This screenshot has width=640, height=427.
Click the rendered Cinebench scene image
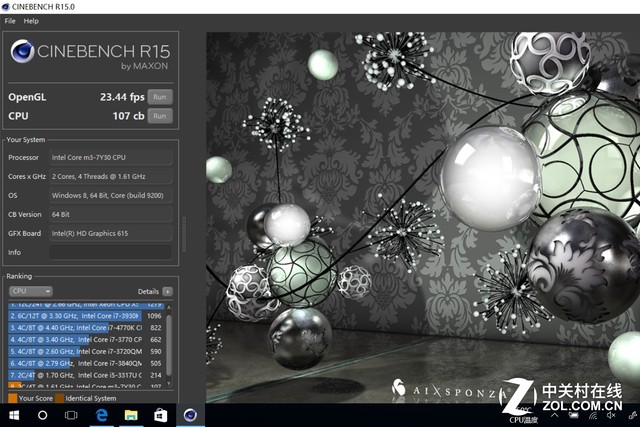click(423, 217)
